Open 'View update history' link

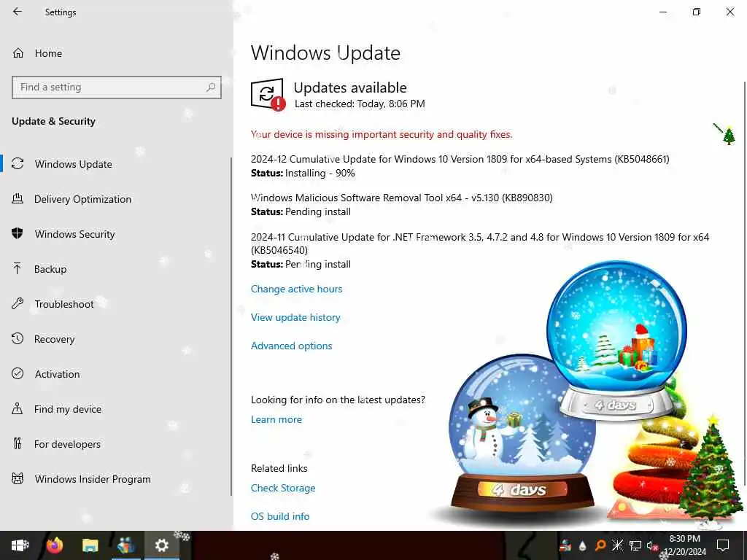[295, 318]
